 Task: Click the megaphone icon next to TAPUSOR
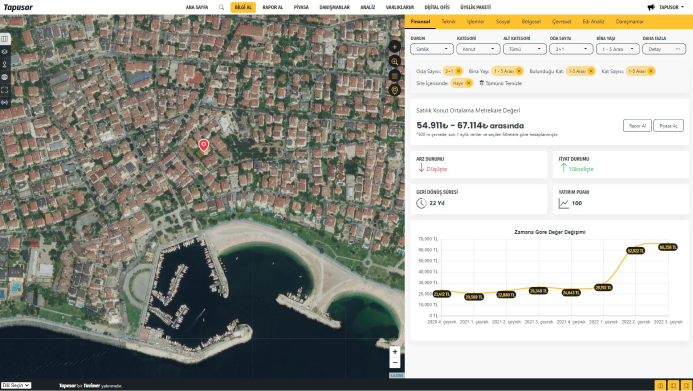click(651, 7)
